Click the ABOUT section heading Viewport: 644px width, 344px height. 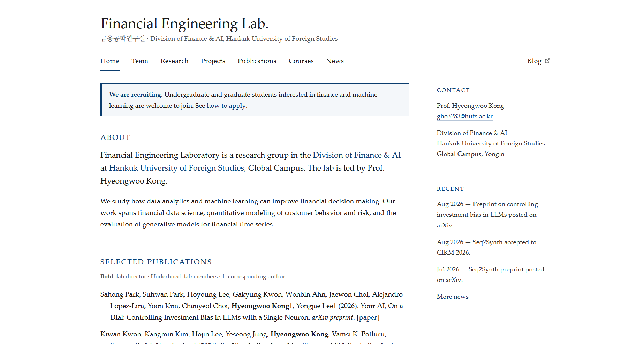tap(115, 137)
